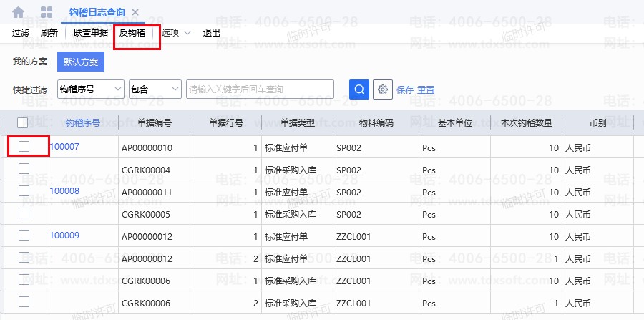Screen dimensions: 644x320
Task: Sort by the 钩稽序号 column header
Action: 82,123
